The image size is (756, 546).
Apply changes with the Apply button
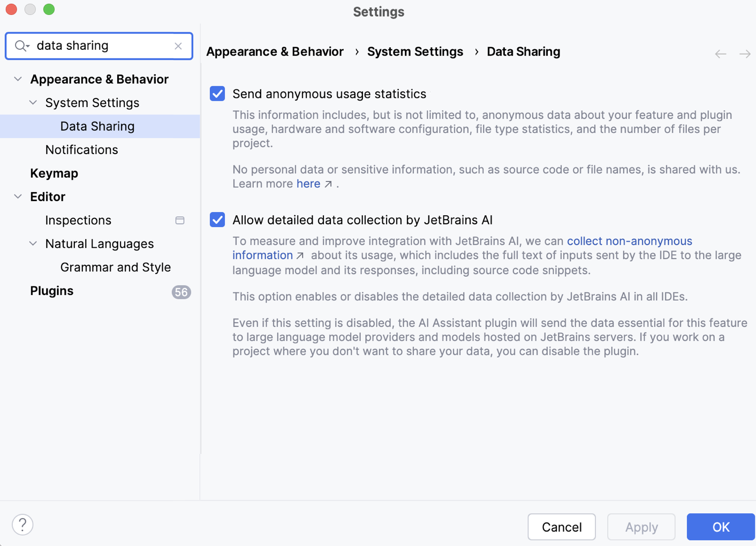(x=641, y=527)
